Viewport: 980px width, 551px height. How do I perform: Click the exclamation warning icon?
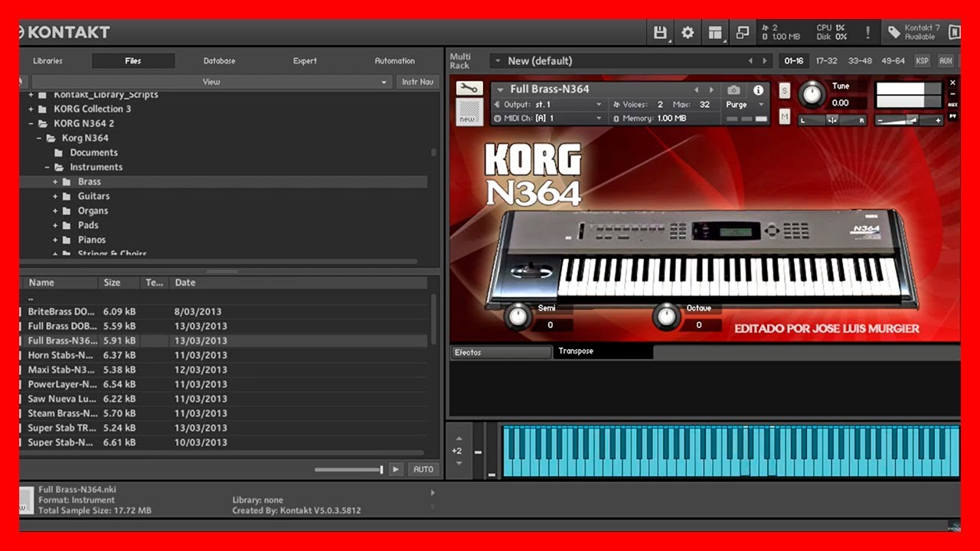(x=867, y=32)
